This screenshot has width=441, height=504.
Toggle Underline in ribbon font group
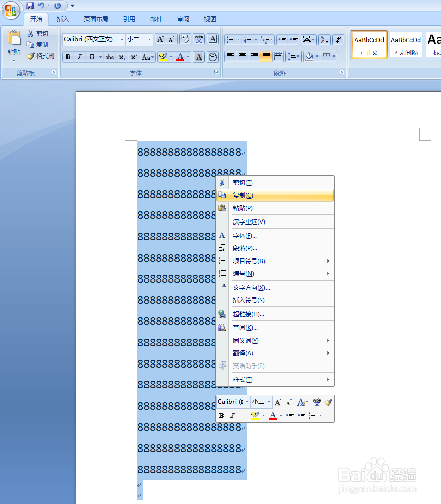tap(92, 57)
